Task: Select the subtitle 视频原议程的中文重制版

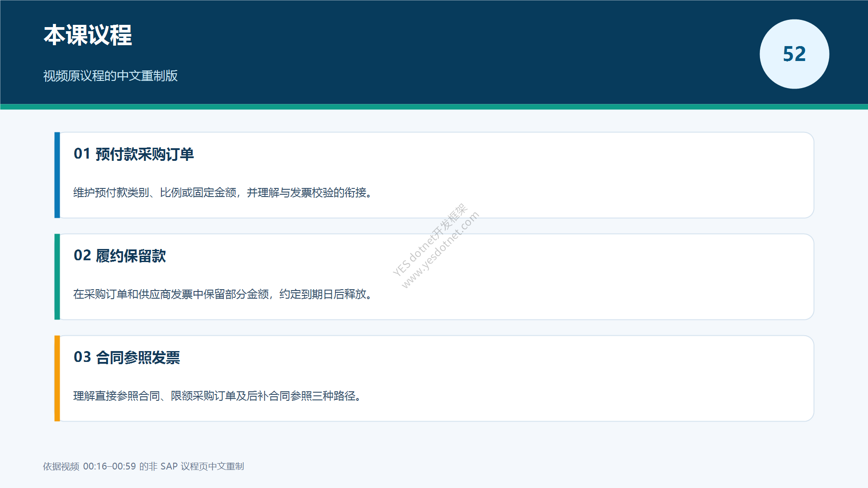Action: [110, 76]
